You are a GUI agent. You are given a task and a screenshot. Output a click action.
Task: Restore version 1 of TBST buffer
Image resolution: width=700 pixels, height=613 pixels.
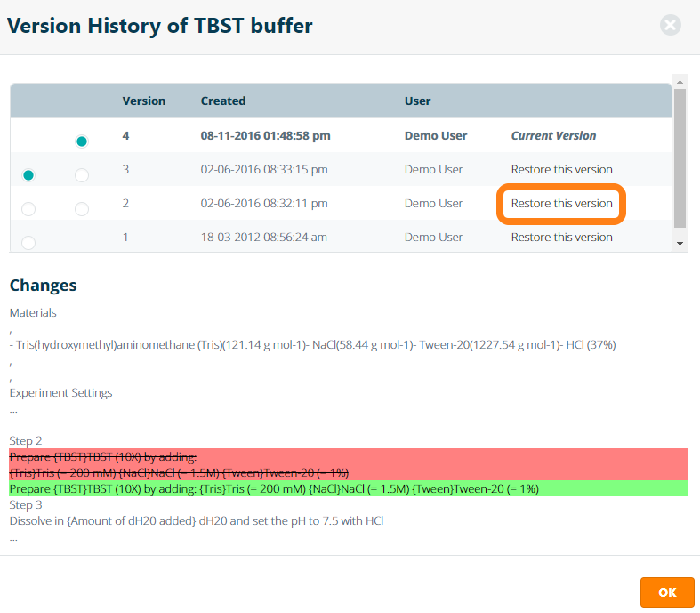coord(561,237)
